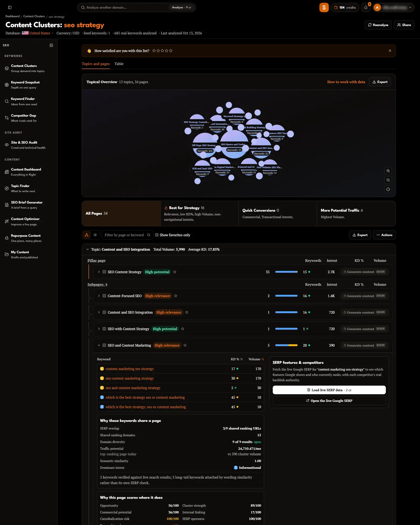
Task: Open the live Google SERP link
Action: pyautogui.click(x=329, y=401)
